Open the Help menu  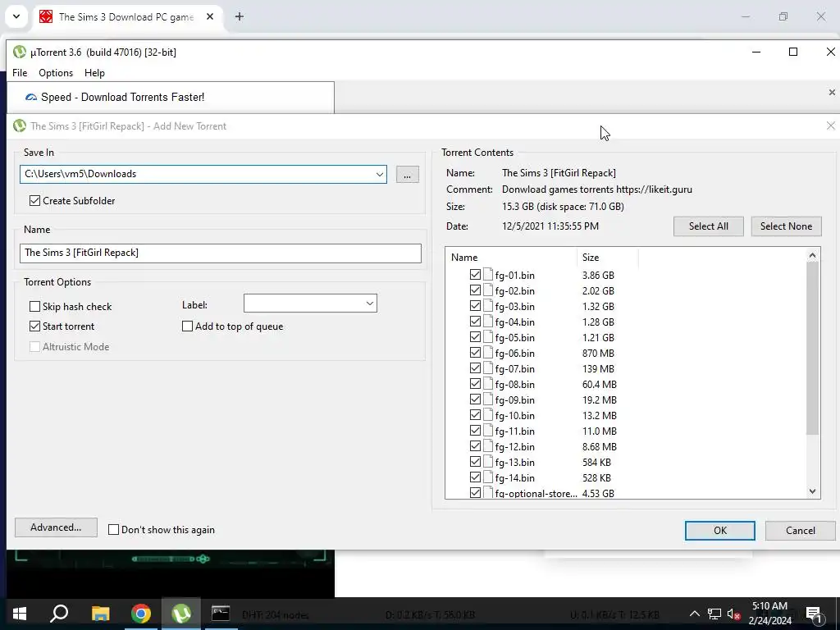[x=95, y=73]
